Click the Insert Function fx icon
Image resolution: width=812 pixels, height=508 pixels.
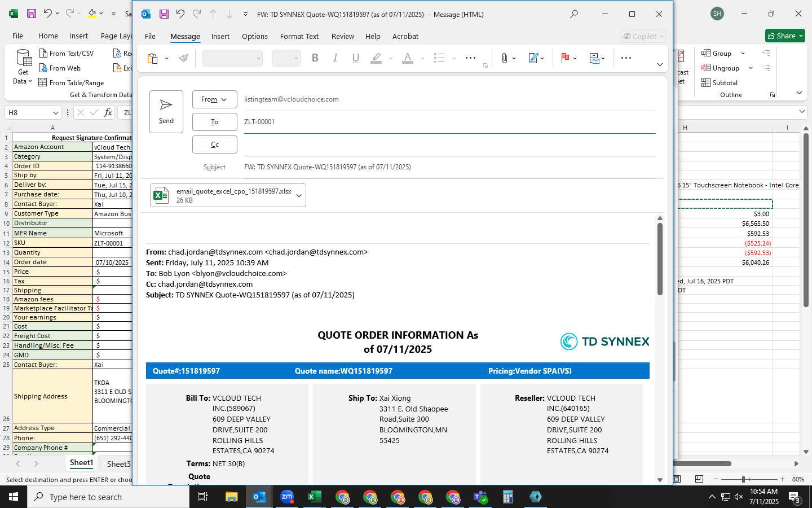pyautogui.click(x=108, y=112)
